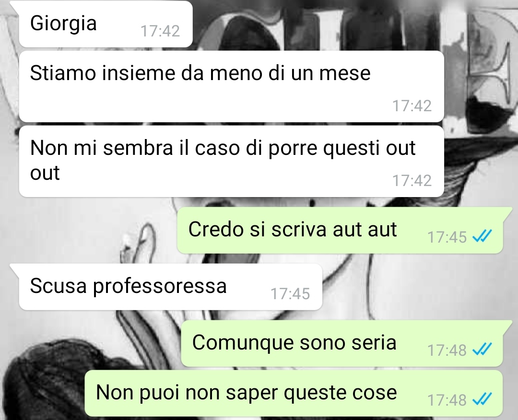Click read-receipt checkmarks on 'Credo si scriva' message
Screen dimensions: 518x420
coord(483,236)
